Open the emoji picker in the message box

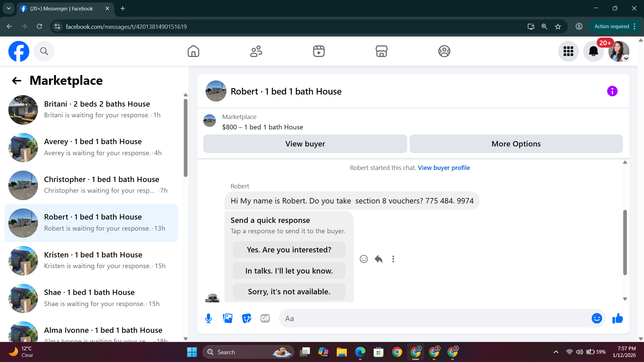[596, 318]
